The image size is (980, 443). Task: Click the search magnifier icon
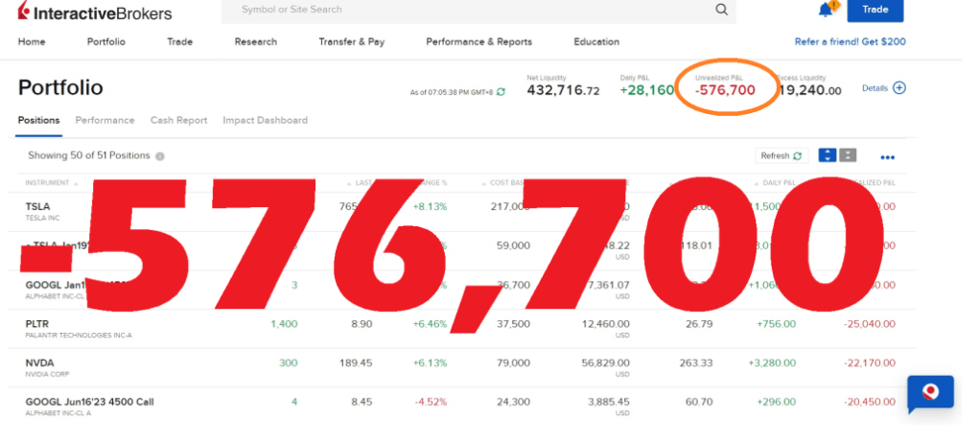(721, 10)
